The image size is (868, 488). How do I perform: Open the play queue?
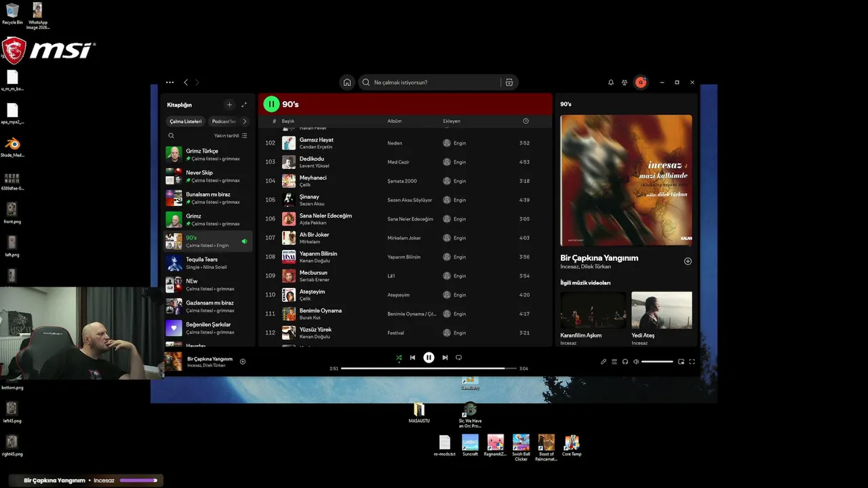[614, 361]
